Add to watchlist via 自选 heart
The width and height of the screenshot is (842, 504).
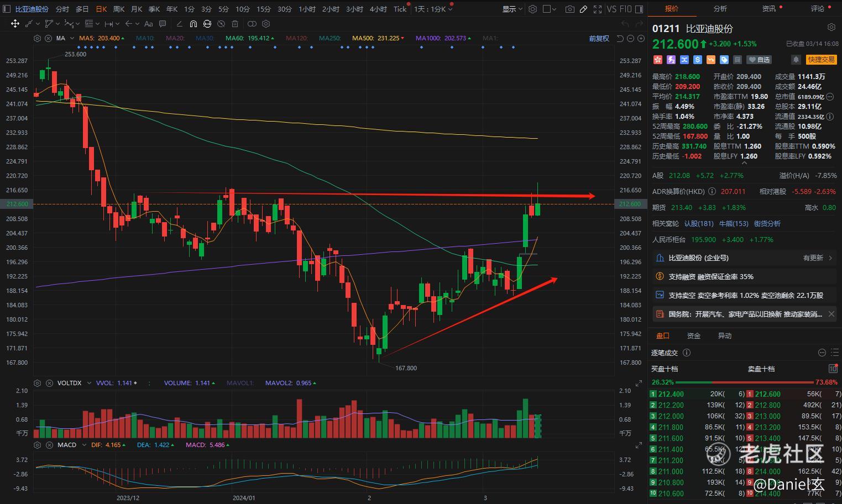pyautogui.click(x=759, y=60)
